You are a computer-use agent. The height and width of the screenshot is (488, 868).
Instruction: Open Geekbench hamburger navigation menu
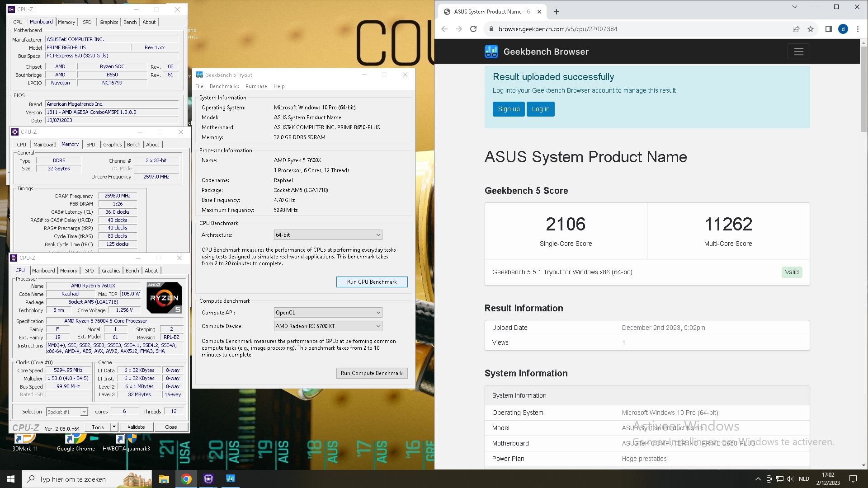(798, 52)
